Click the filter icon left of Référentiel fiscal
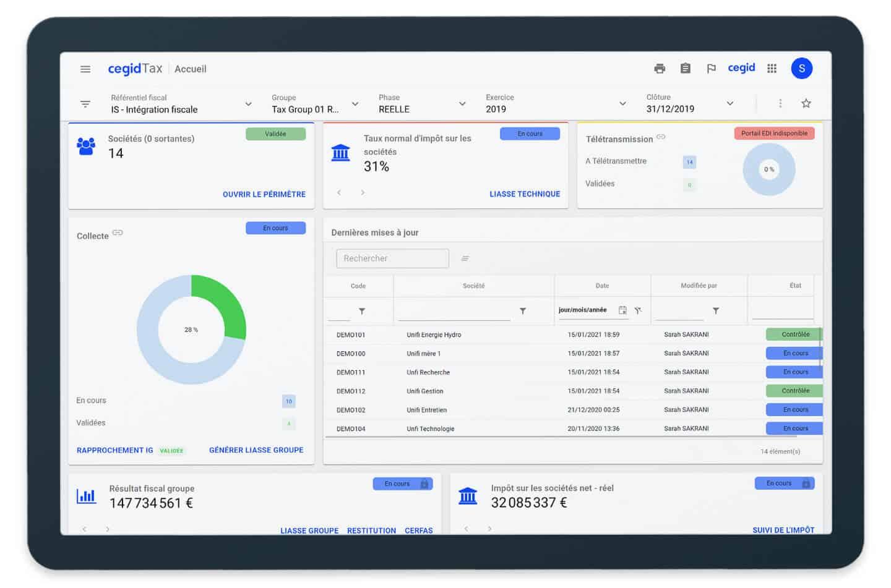The height and width of the screenshot is (588, 891). [85, 104]
